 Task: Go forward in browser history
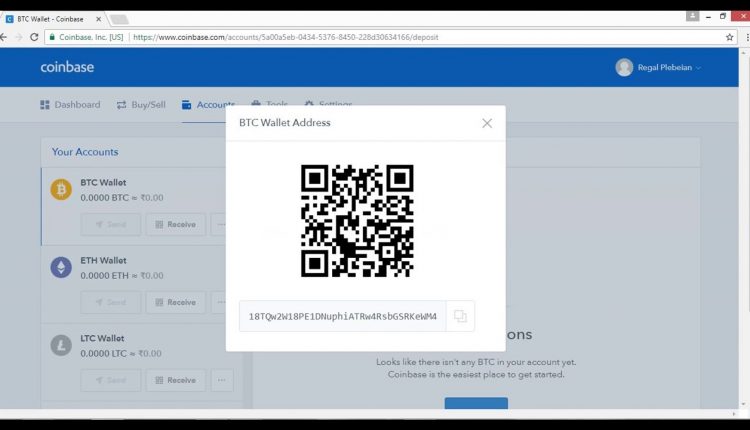pos(19,37)
